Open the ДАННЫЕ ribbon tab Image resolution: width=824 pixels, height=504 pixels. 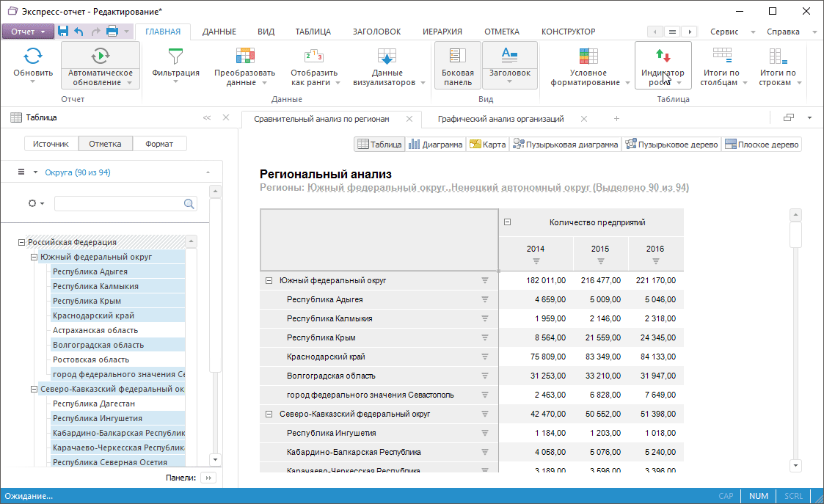point(219,32)
